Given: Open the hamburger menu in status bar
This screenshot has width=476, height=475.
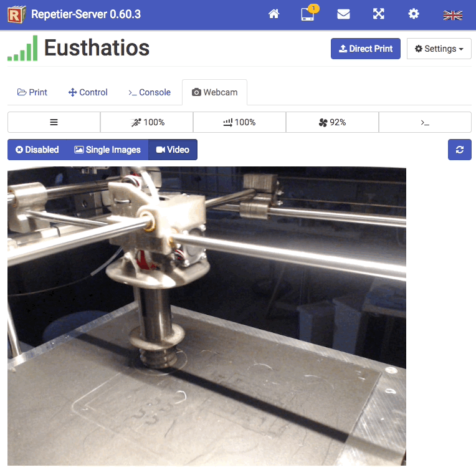Looking at the screenshot, I should click(x=54, y=123).
